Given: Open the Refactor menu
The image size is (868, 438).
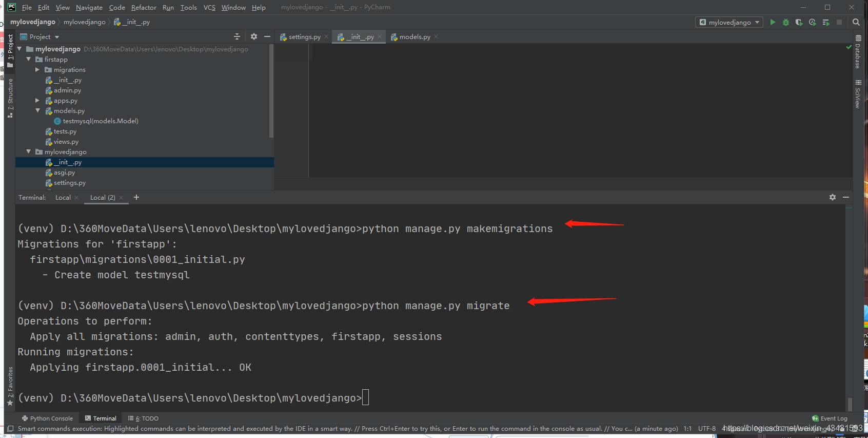Looking at the screenshot, I should click(x=144, y=7).
